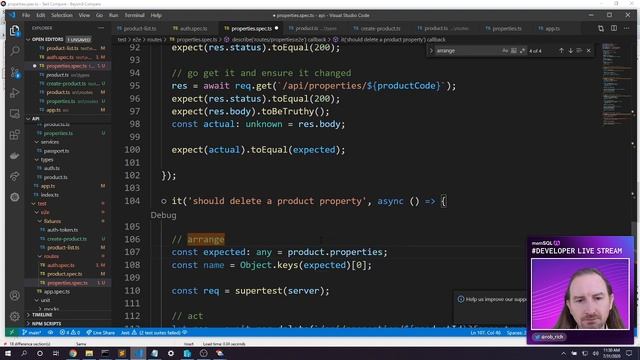
Task: Open the View menu
Action: (84, 15)
